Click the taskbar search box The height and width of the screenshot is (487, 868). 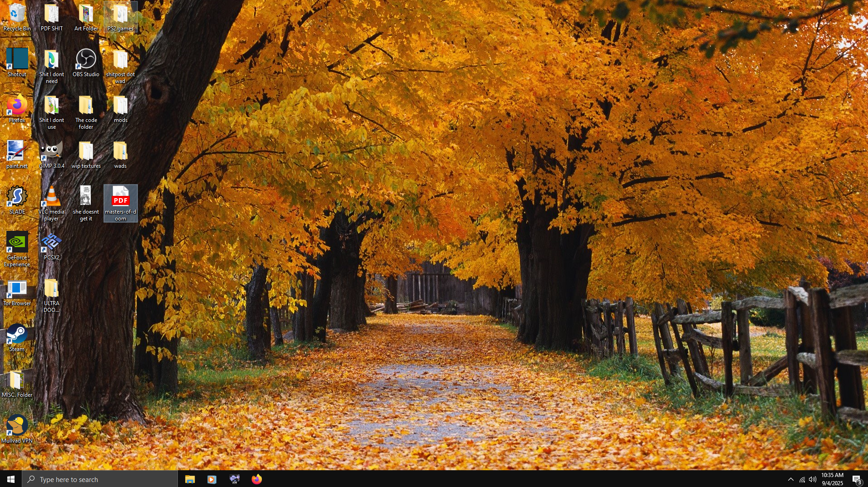coord(100,479)
